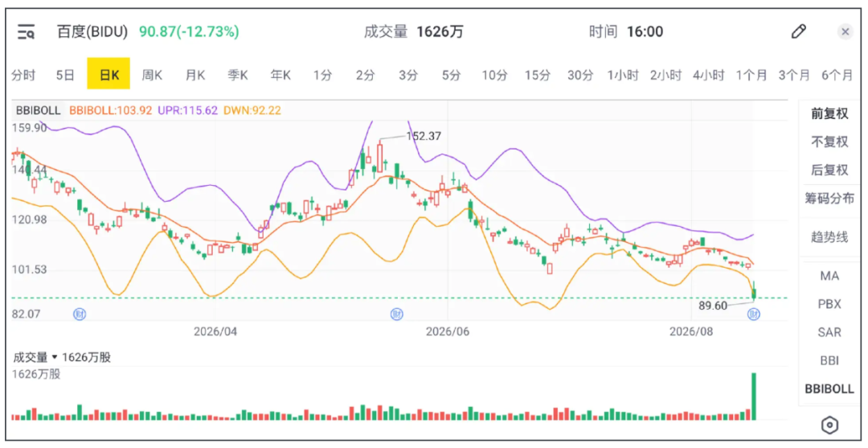This screenshot has width=868, height=448.
Task: Enable the BBI indicator
Action: (829, 360)
